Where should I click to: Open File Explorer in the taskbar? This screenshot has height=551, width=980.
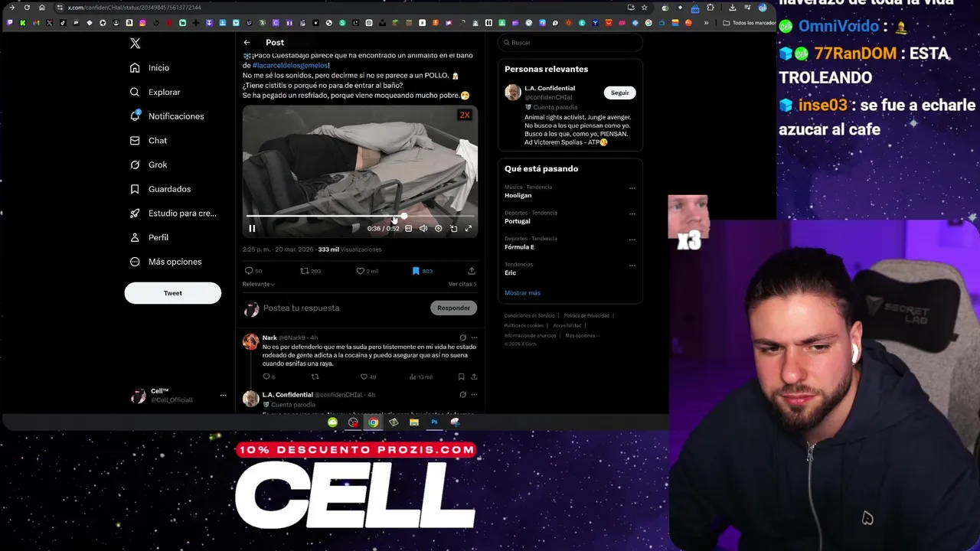click(413, 422)
